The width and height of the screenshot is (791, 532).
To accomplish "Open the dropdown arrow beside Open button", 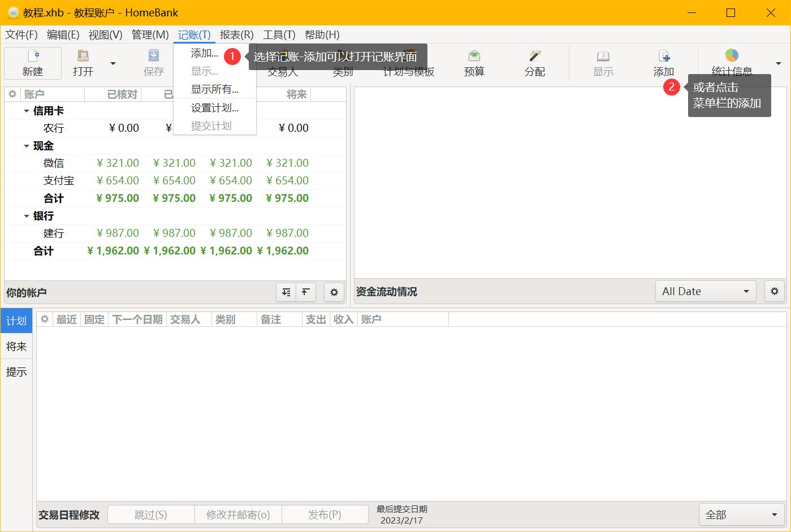I will (x=113, y=63).
